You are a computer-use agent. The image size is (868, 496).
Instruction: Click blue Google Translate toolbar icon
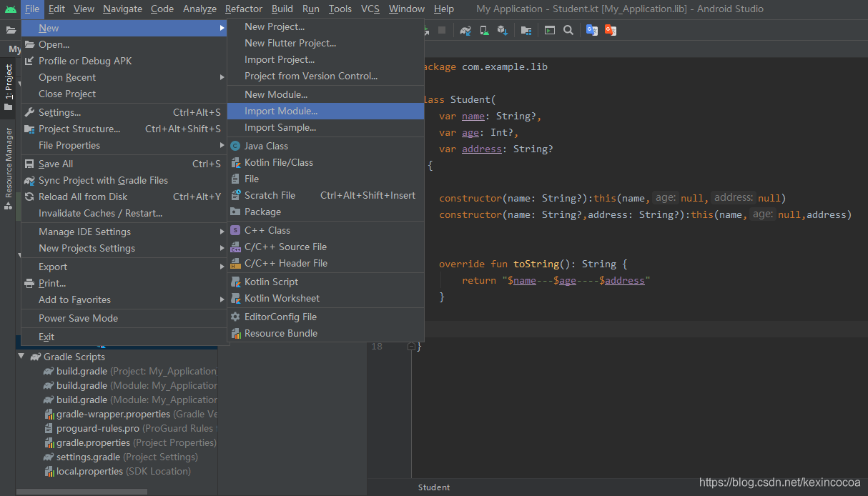pos(591,30)
